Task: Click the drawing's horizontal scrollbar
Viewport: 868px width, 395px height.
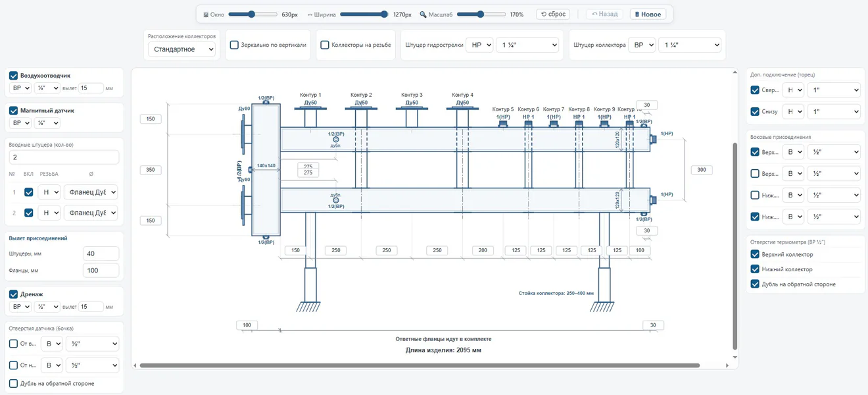Action: [419, 365]
